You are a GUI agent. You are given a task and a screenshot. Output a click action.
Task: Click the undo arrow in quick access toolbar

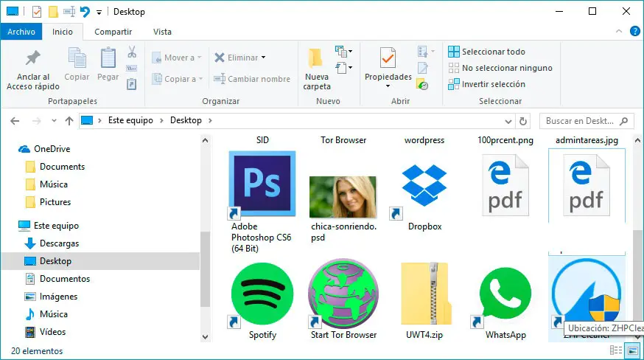click(85, 12)
